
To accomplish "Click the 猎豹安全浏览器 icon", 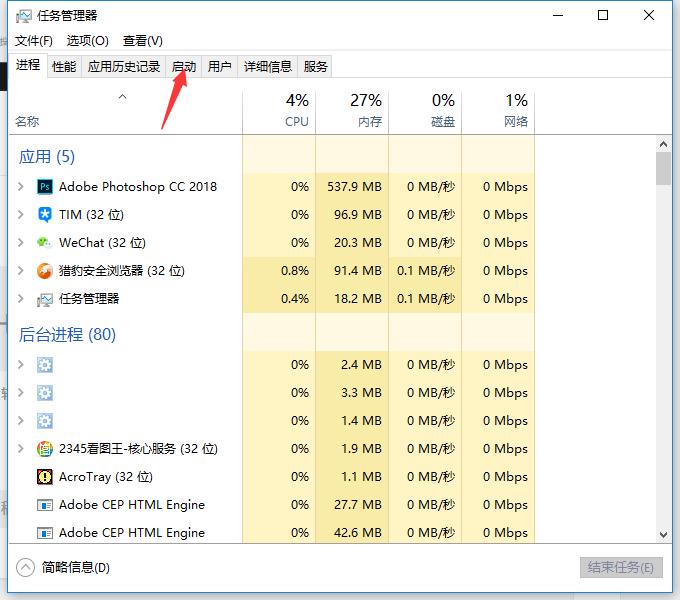I will click(45, 271).
